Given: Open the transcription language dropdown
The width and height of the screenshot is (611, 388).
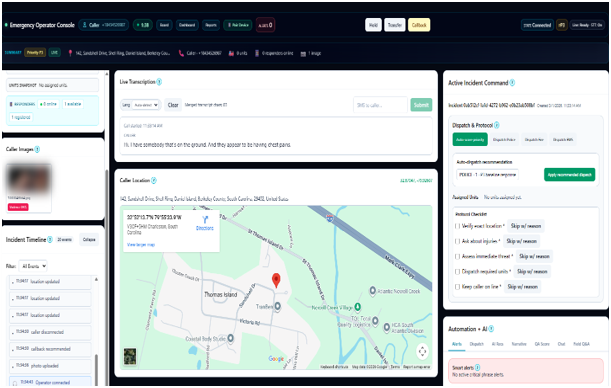Looking at the screenshot, I should click(x=146, y=105).
